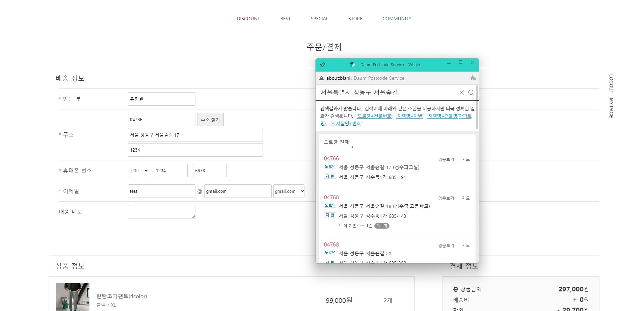Expand 더보기 for extra lot addresses
This screenshot has width=644, height=311.
point(382,226)
